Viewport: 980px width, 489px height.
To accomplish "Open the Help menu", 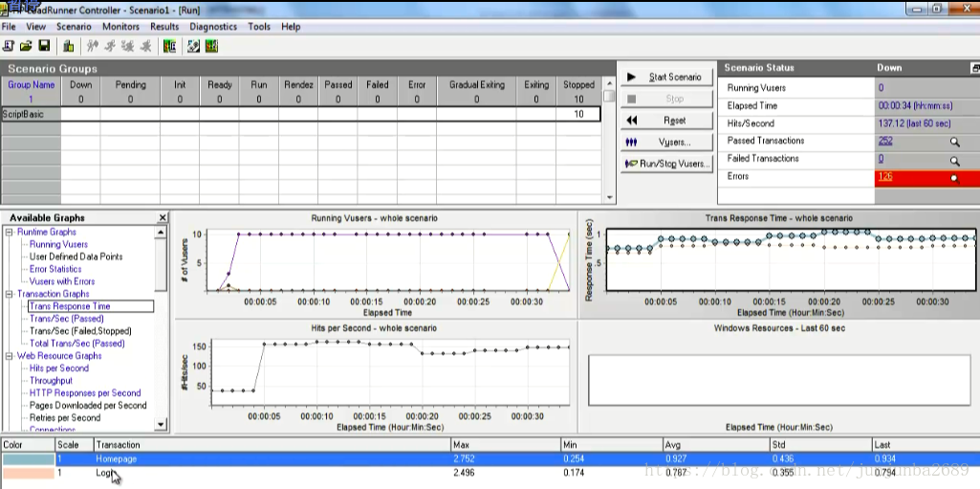I will (291, 27).
